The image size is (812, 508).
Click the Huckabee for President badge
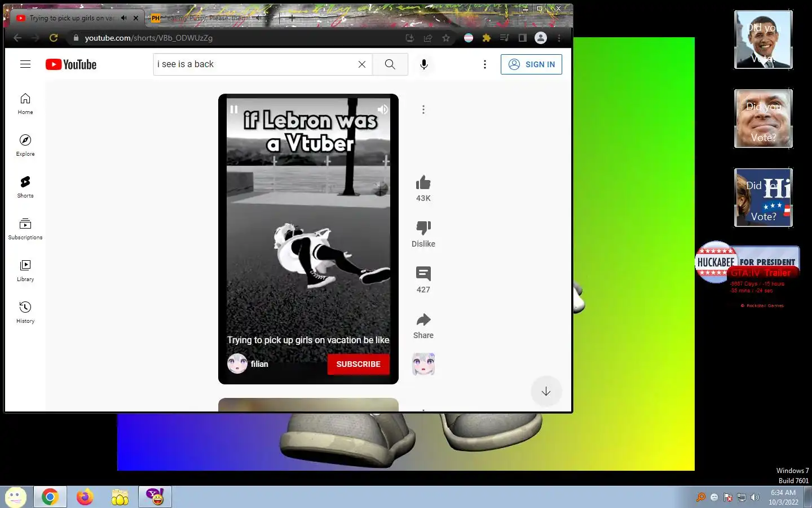716,261
